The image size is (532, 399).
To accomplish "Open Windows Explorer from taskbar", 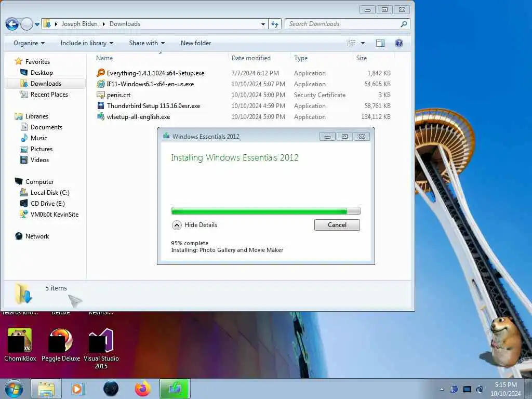I will tap(46, 389).
